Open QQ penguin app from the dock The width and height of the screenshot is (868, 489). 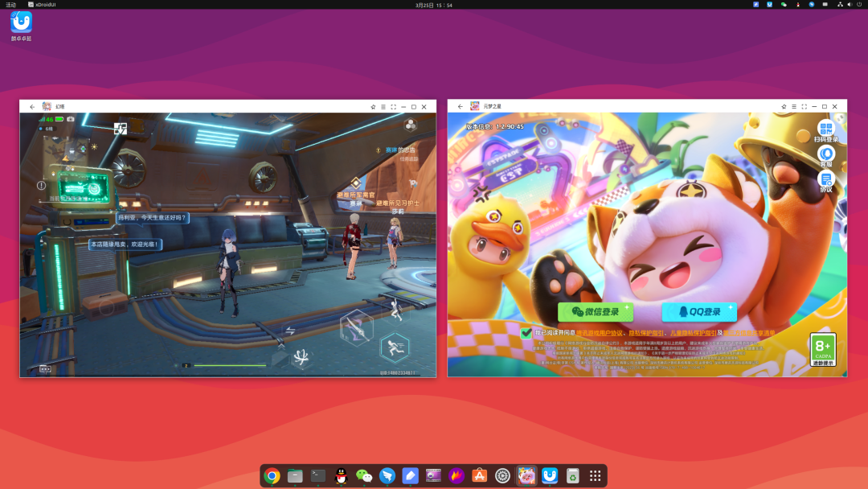[x=341, y=475]
